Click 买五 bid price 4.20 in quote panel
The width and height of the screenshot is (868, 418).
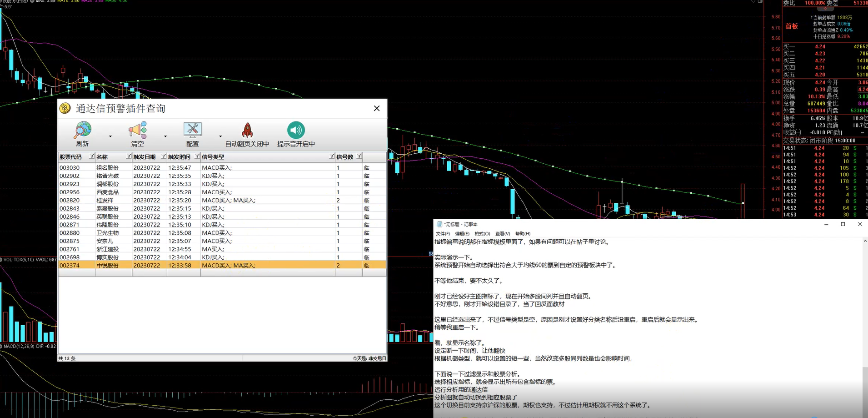820,75
